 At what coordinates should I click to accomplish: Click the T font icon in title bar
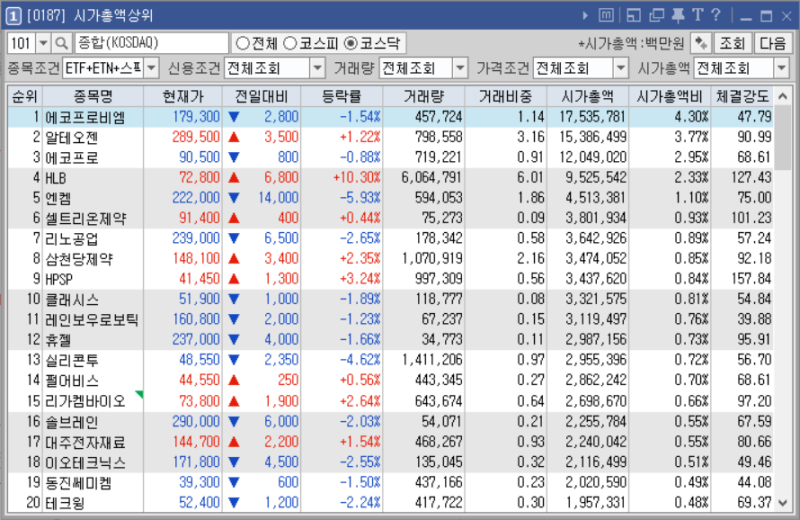click(x=697, y=15)
